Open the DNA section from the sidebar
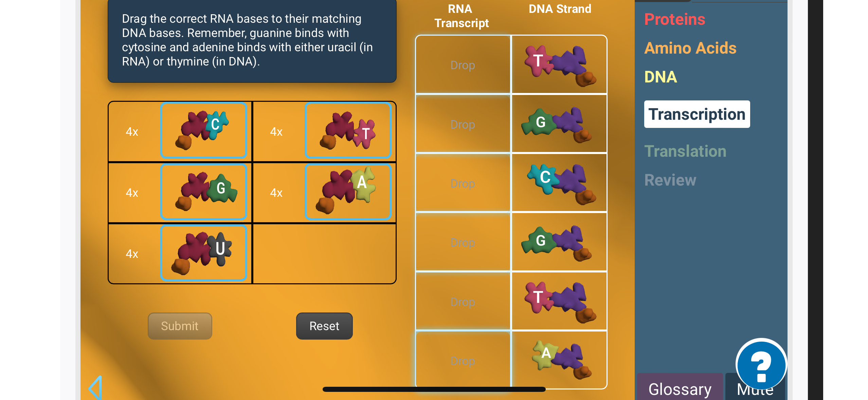Screen dimensions: 868x400 click(x=659, y=77)
